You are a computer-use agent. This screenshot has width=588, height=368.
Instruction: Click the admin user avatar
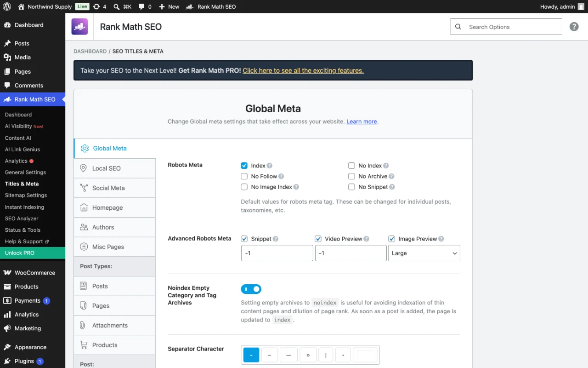(581, 6)
